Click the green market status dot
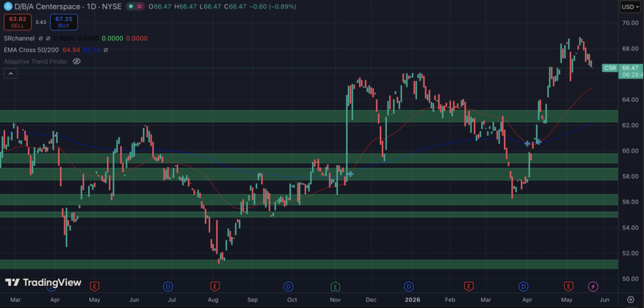644x308 pixels. [130, 6]
